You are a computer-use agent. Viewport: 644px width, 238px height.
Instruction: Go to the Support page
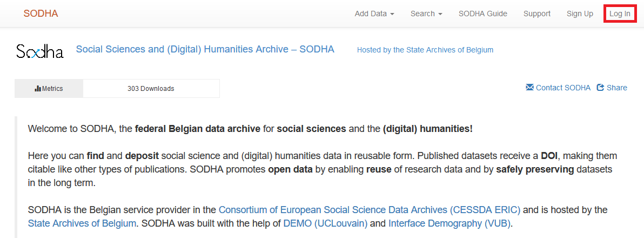pyautogui.click(x=537, y=14)
